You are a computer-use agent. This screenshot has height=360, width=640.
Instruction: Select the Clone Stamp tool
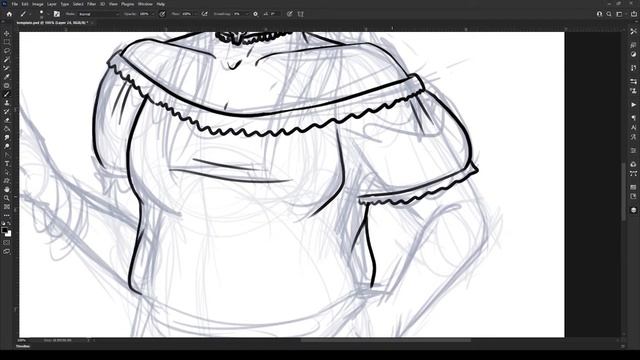tap(7, 103)
